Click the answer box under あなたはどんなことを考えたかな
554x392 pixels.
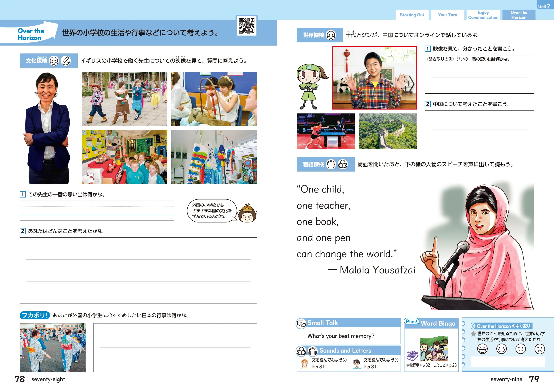[x=138, y=270]
